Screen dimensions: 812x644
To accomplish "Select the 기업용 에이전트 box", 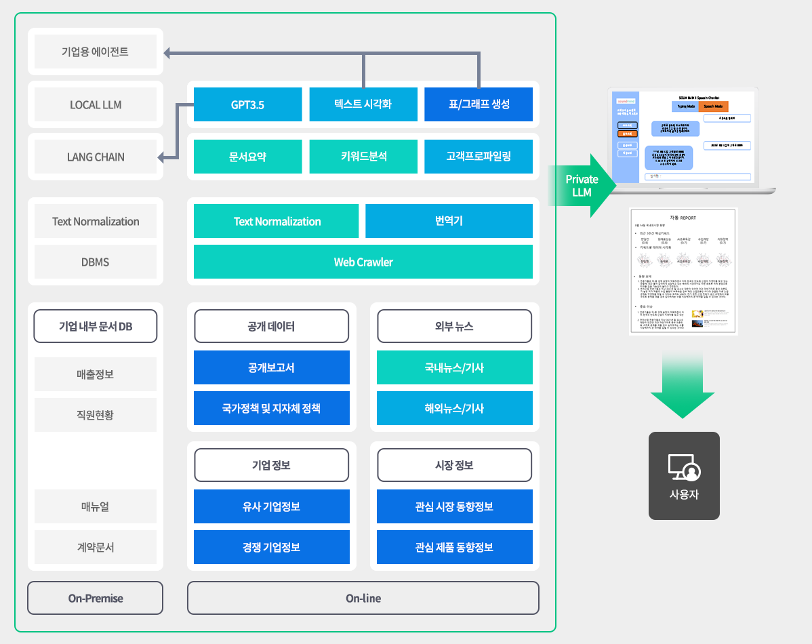I will point(96,52).
